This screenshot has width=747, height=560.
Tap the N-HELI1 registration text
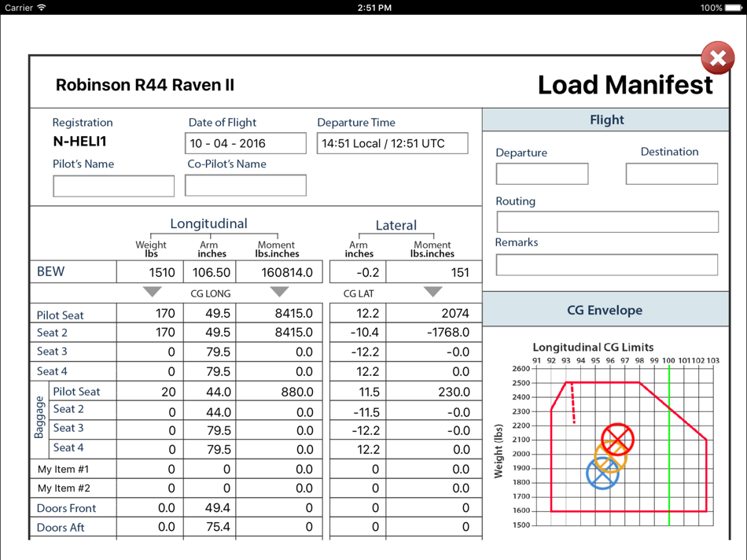coord(79,141)
